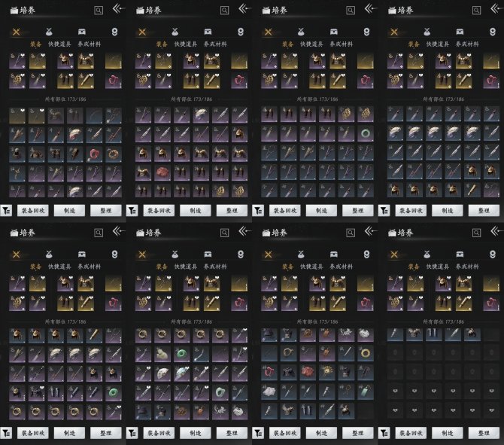Image resolution: width=504 pixels, height=445 pixels.
Task: Select equipped gold flute-like item in empty-slots panel
Action: tap(463, 303)
